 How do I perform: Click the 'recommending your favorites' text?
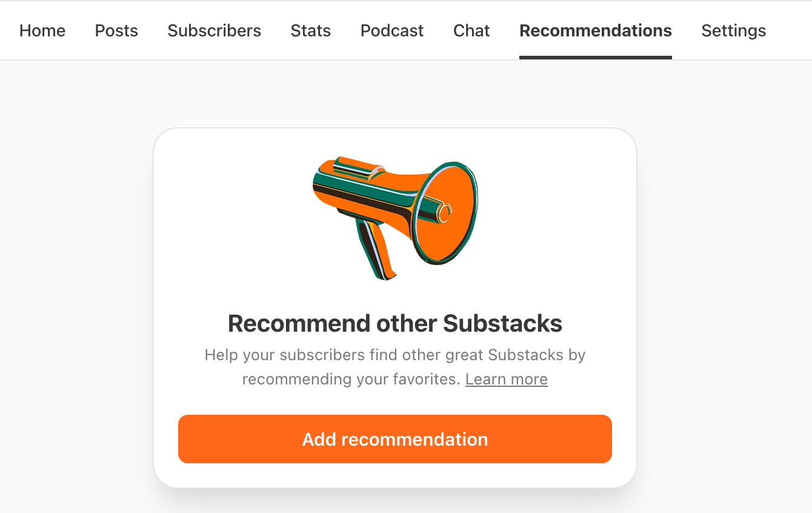click(351, 379)
